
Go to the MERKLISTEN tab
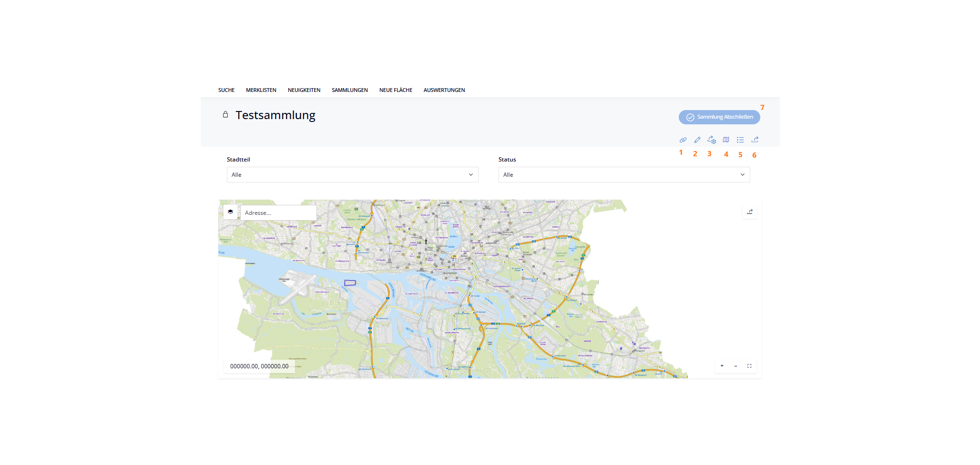(x=261, y=90)
